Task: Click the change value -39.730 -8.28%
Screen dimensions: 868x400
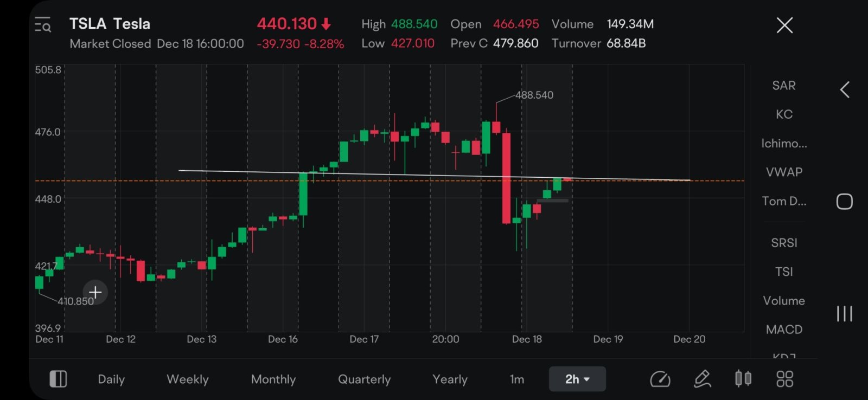Action: (x=301, y=44)
